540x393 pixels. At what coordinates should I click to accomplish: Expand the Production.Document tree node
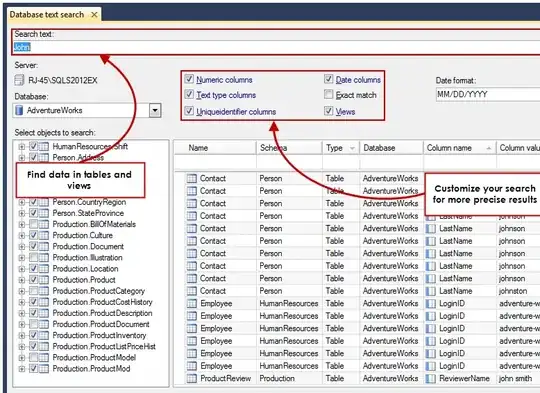(22, 247)
